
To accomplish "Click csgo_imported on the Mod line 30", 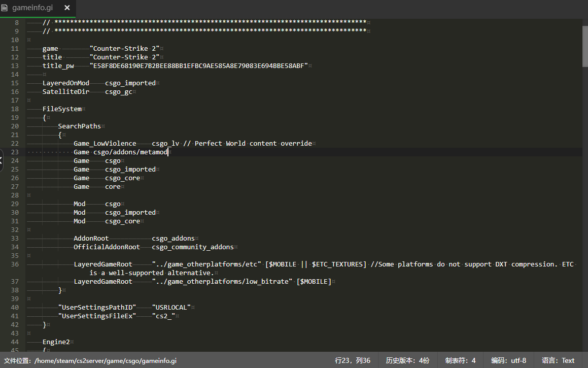I will (130, 212).
